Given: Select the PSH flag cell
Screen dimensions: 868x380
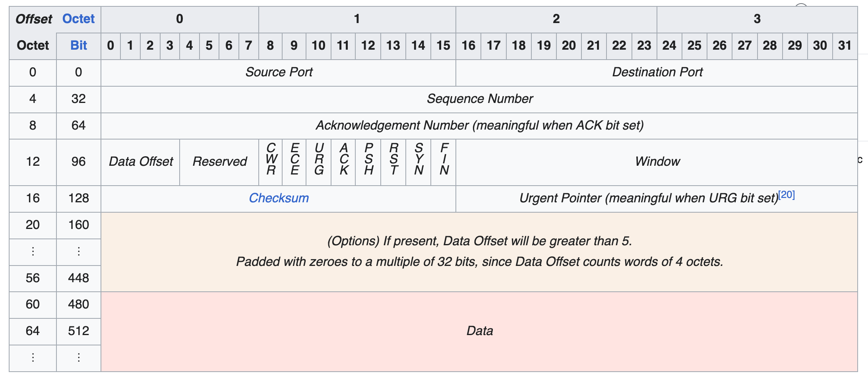Looking at the screenshot, I should (x=368, y=161).
